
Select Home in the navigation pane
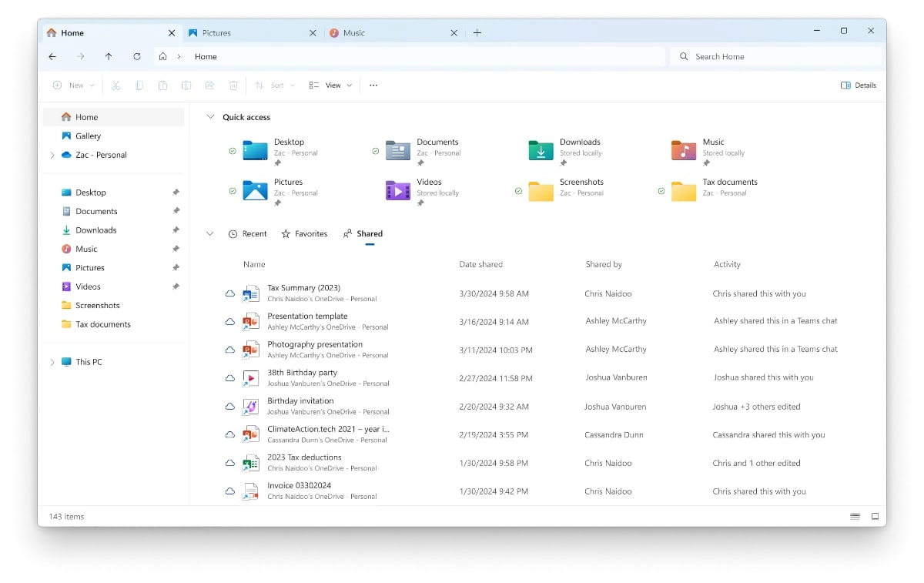point(114,117)
